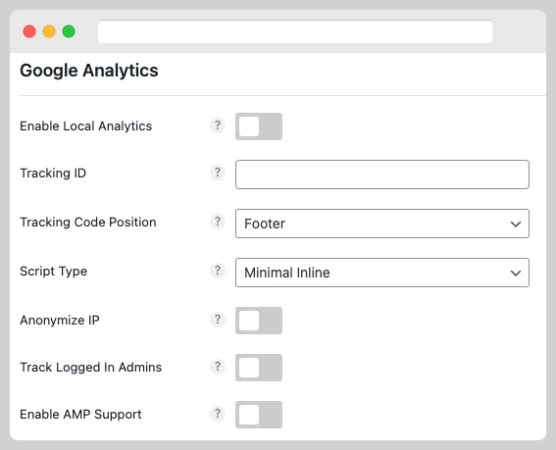Open Tracking Code Position dropdown showing Footer

[x=382, y=223]
